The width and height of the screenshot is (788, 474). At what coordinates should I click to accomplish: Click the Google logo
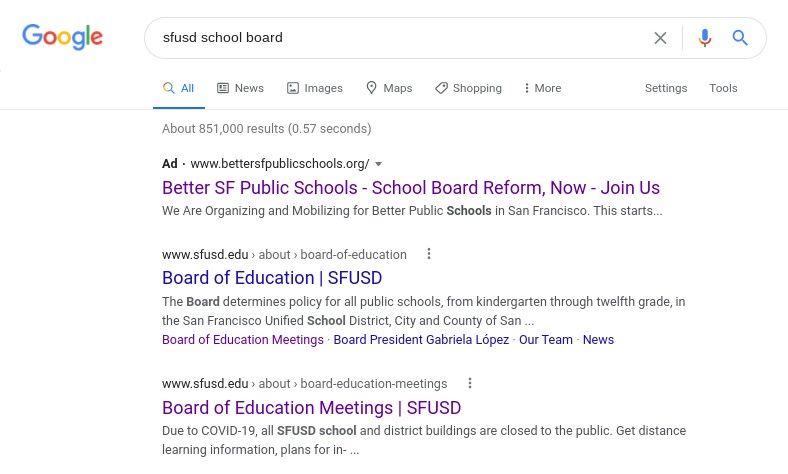click(62, 38)
